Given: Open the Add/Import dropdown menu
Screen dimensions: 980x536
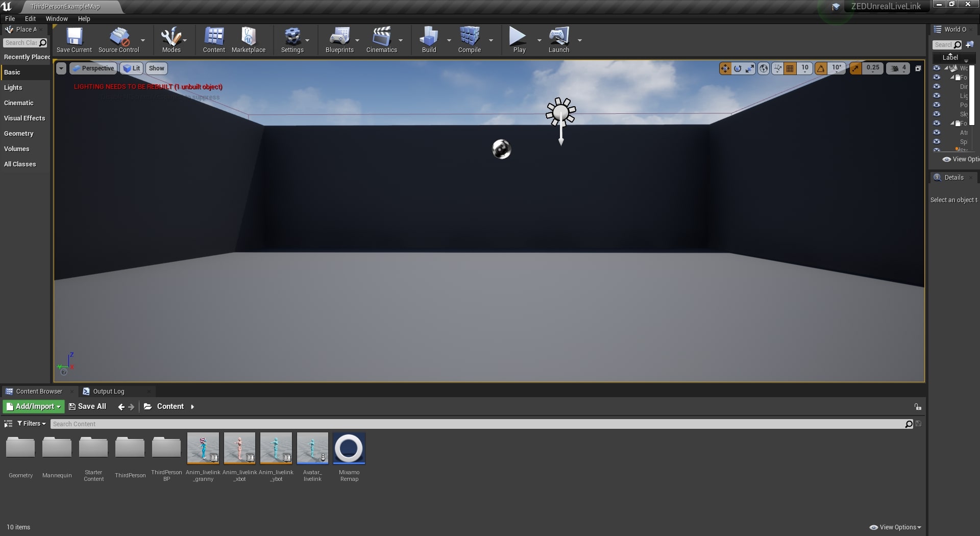Looking at the screenshot, I should pos(34,406).
